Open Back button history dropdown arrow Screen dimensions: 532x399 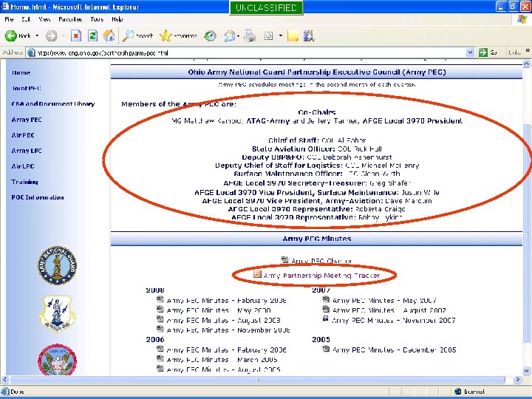point(38,35)
